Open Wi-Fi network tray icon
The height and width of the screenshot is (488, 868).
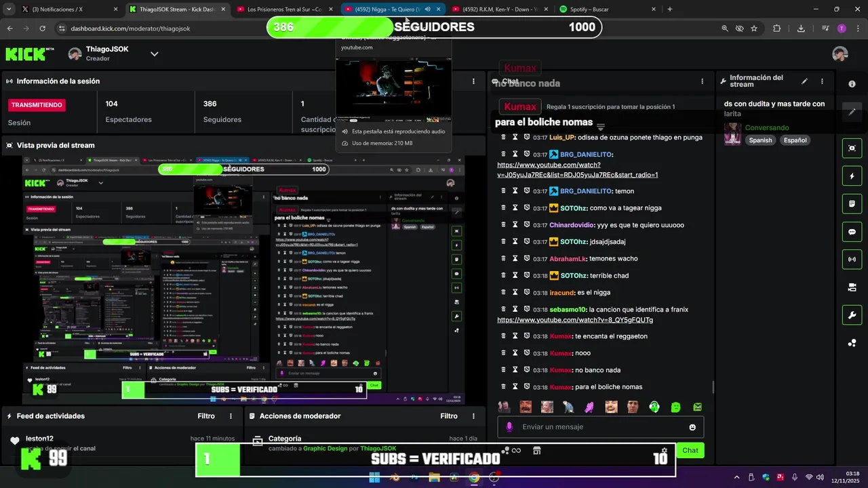click(808, 477)
